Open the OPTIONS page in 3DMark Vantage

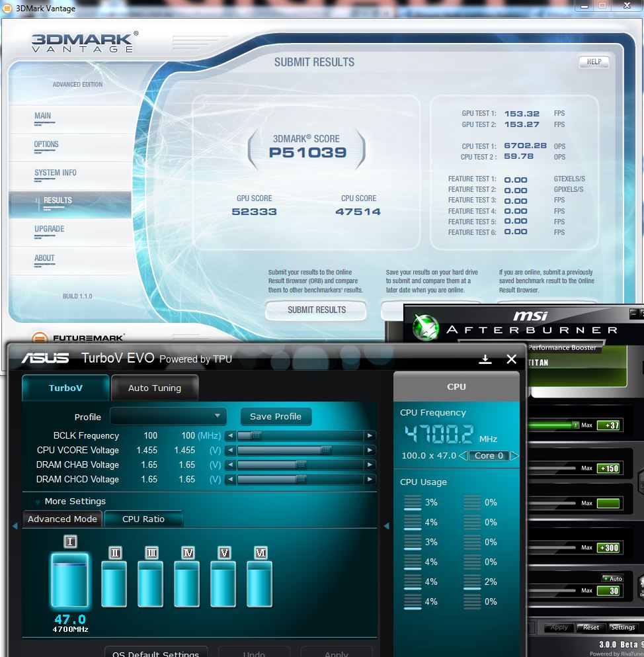pyautogui.click(x=46, y=144)
